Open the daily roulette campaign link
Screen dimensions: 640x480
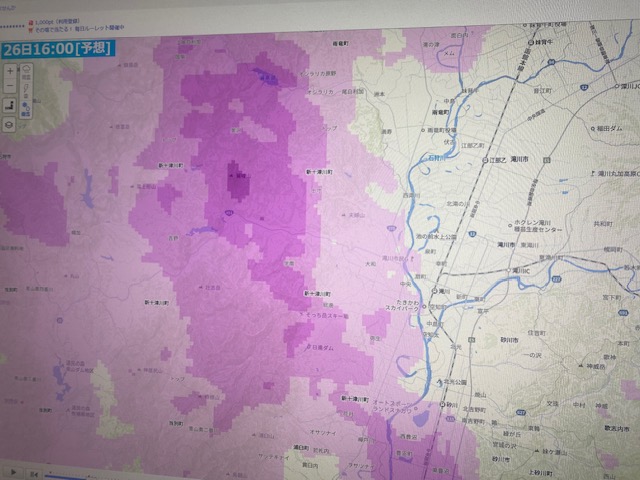[80, 30]
